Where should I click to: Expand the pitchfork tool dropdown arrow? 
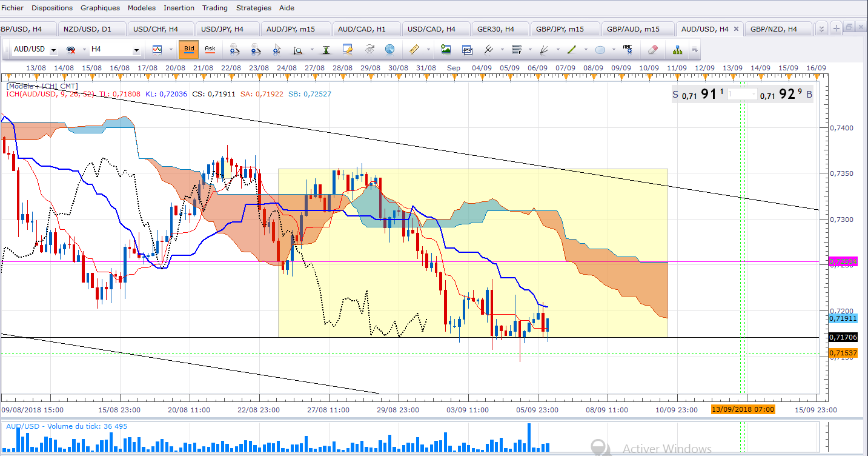[502, 49]
